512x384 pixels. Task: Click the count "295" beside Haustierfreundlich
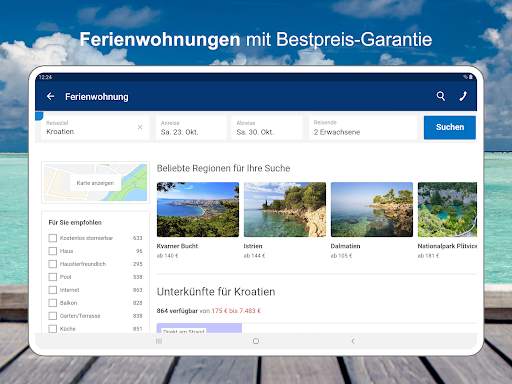138,264
